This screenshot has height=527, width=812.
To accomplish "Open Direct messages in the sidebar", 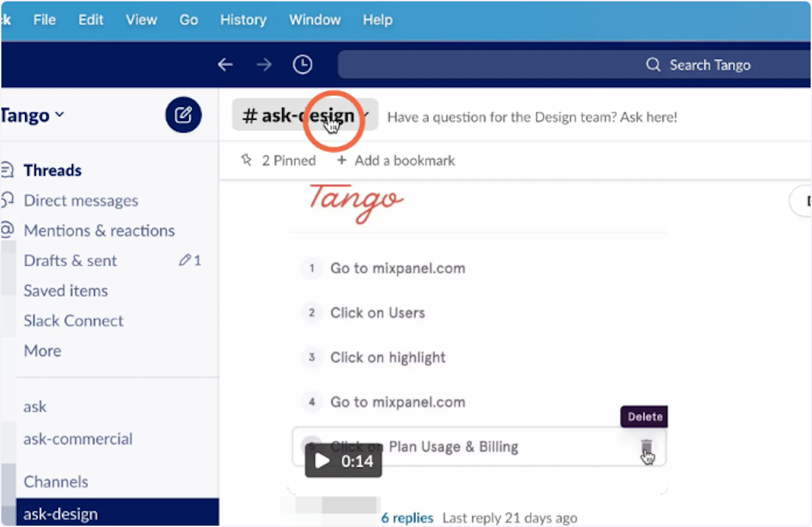I will point(81,200).
